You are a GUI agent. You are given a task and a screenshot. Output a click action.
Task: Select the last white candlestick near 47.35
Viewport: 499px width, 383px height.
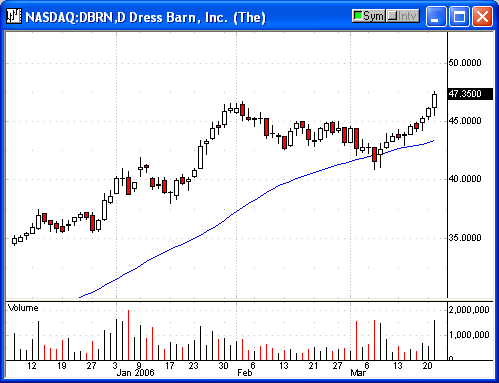tap(434, 101)
